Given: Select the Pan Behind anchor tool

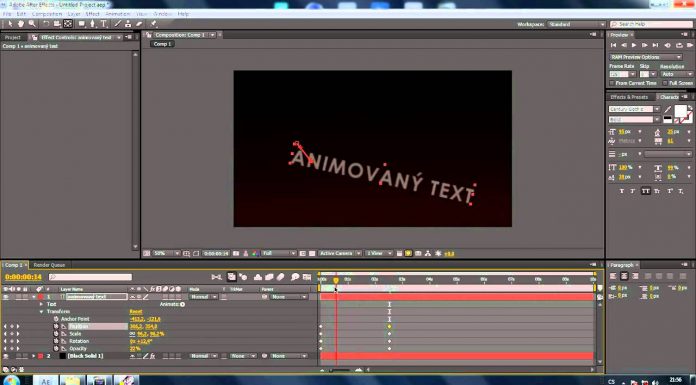Looking at the screenshot, I should [68, 24].
